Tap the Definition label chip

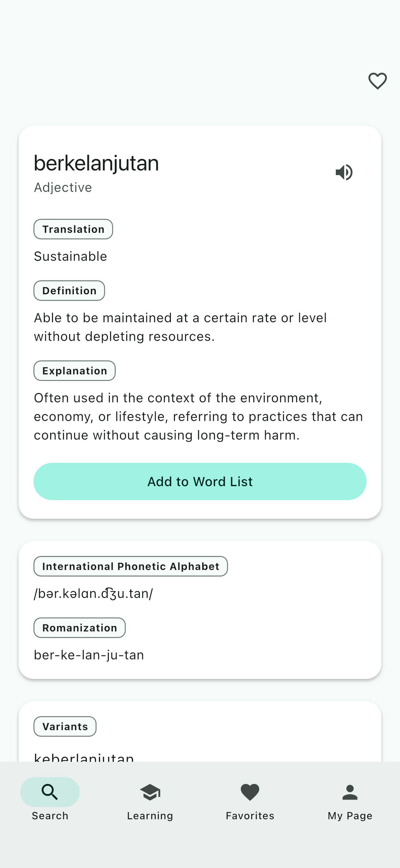(69, 291)
